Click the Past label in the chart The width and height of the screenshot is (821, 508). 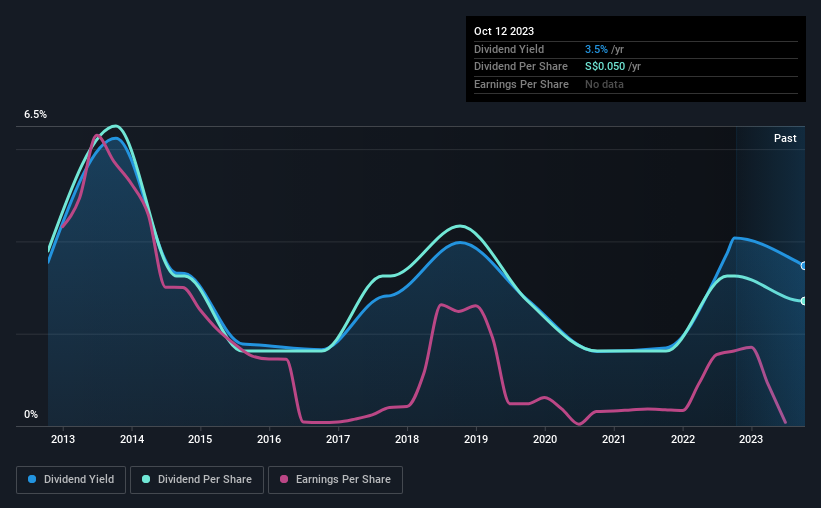pyautogui.click(x=785, y=138)
